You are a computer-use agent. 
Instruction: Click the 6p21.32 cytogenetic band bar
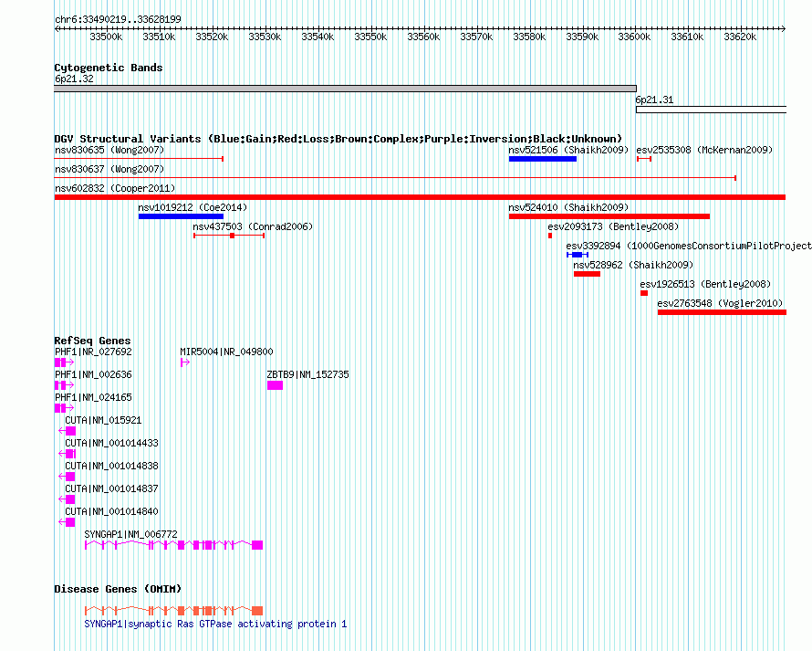point(346,89)
